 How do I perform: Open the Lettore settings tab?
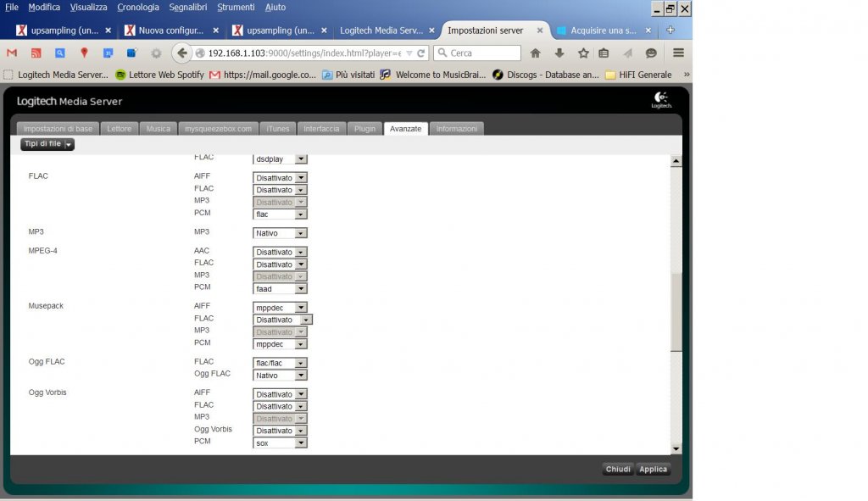[x=119, y=129]
